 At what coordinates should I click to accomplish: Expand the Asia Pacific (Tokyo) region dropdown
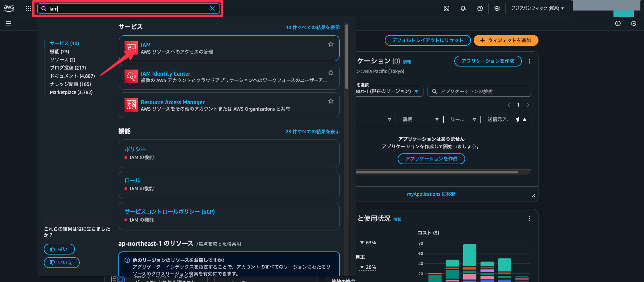click(x=537, y=8)
